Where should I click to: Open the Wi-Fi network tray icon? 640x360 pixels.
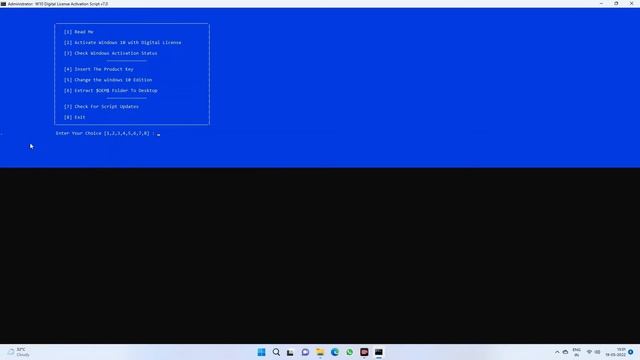coord(589,352)
